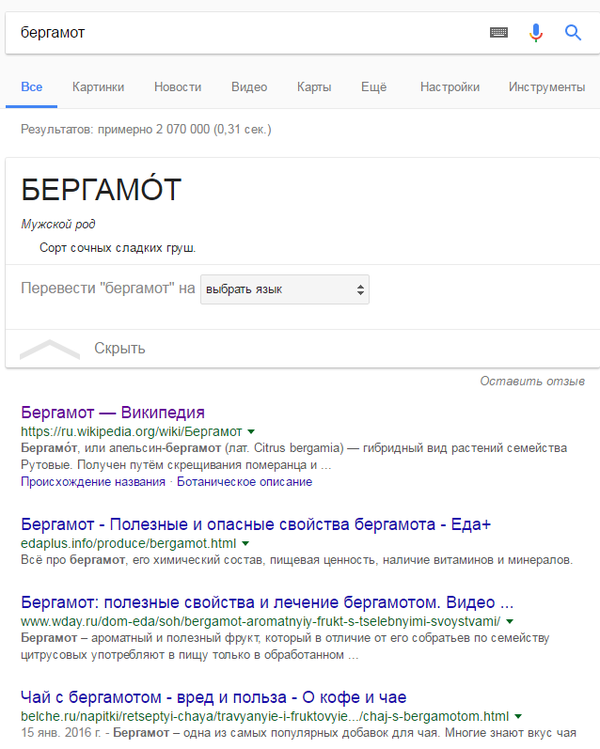Screen dimensions: 600x749
Task: Open the Бергамот — Википедия result
Action: 113,412
